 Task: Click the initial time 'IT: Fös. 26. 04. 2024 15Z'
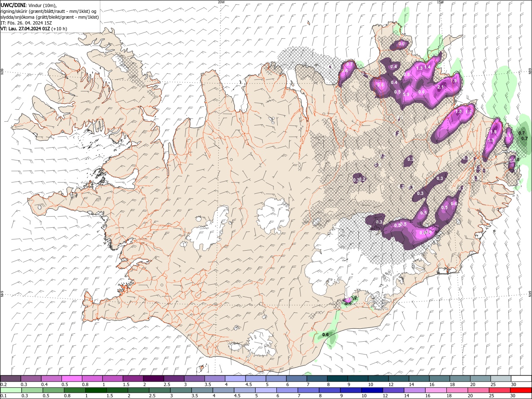pyautogui.click(x=26, y=23)
